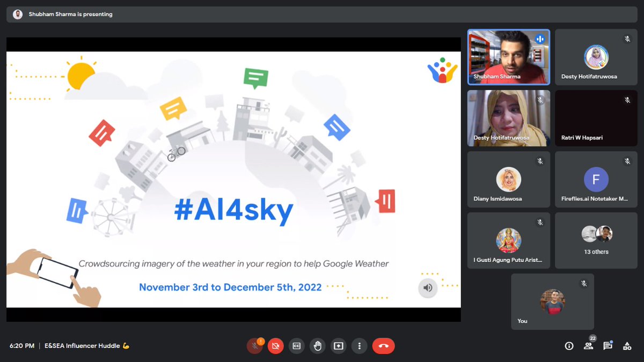
Task: Click the speaking indicator on Shubham's tile
Action: 540,39
